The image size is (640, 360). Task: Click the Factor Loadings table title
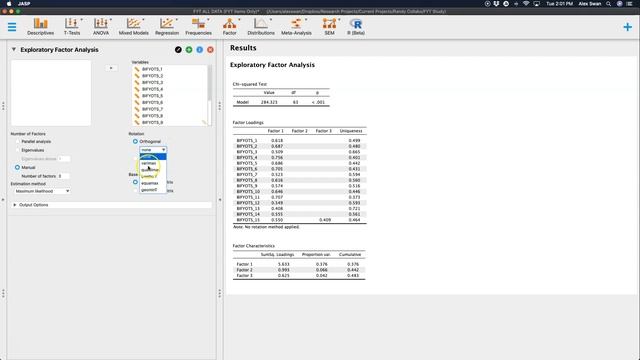[248, 122]
